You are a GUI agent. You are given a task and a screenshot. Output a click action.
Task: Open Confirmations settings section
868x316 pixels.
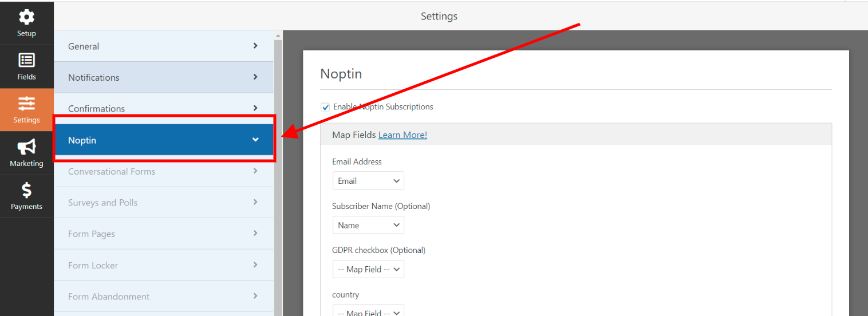[x=164, y=108]
